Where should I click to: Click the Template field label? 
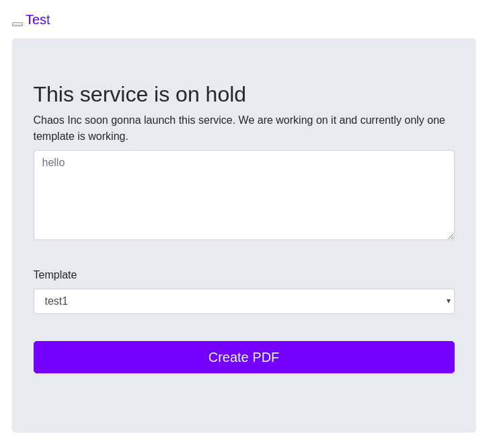point(55,275)
